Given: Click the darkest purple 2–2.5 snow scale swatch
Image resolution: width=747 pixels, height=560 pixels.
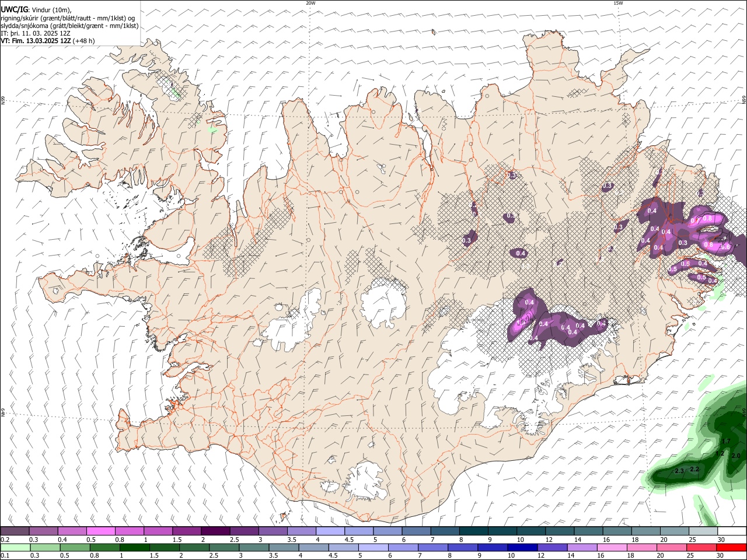Looking at the screenshot, I should [x=215, y=531].
